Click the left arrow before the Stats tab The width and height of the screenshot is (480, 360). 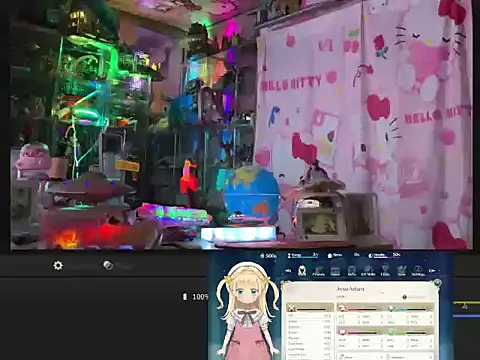click(x=289, y=271)
